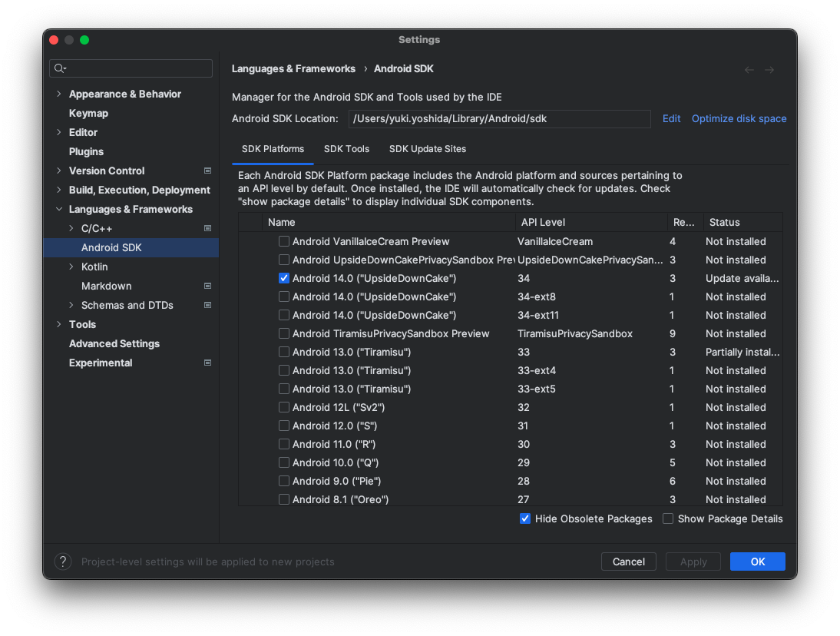Click the forward navigation arrow
This screenshot has width=840, height=636.
click(769, 70)
